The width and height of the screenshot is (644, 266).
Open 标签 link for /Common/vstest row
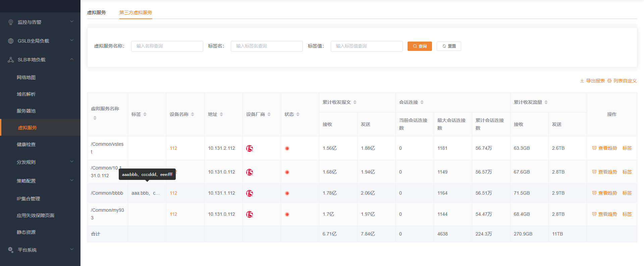pos(627,148)
